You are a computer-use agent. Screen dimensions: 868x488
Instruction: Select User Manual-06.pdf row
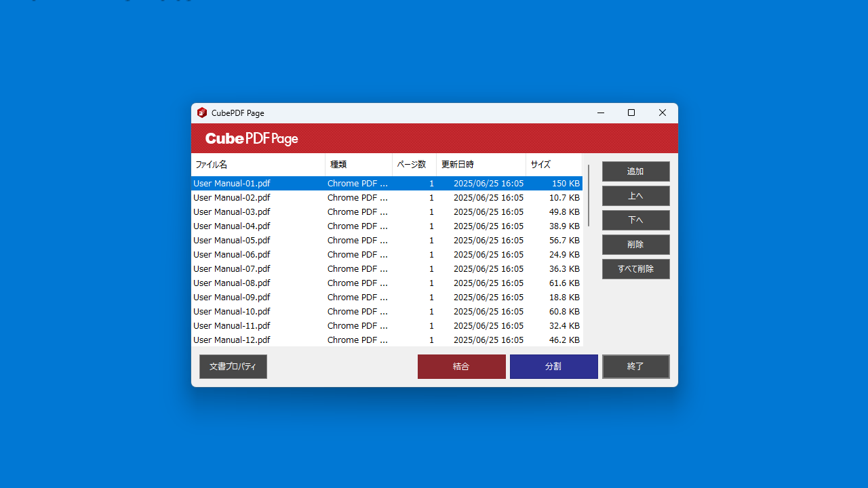coord(387,255)
